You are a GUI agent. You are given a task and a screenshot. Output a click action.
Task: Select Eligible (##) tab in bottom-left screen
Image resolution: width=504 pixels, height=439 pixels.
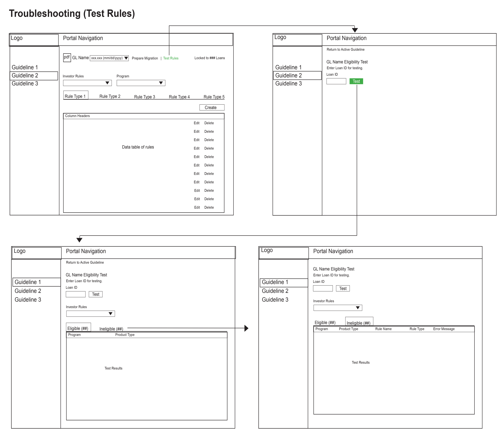(x=78, y=327)
